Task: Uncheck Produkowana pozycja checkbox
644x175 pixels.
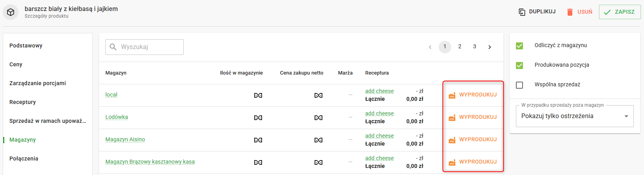Action: click(x=519, y=66)
